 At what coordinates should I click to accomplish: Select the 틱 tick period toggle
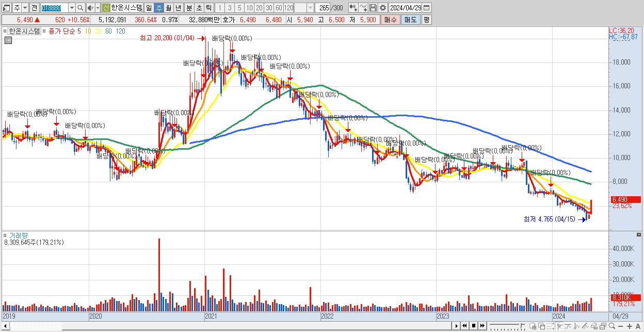point(208,8)
